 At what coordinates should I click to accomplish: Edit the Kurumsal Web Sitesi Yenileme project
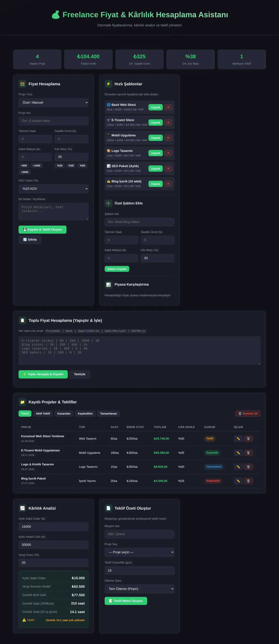pos(238,439)
